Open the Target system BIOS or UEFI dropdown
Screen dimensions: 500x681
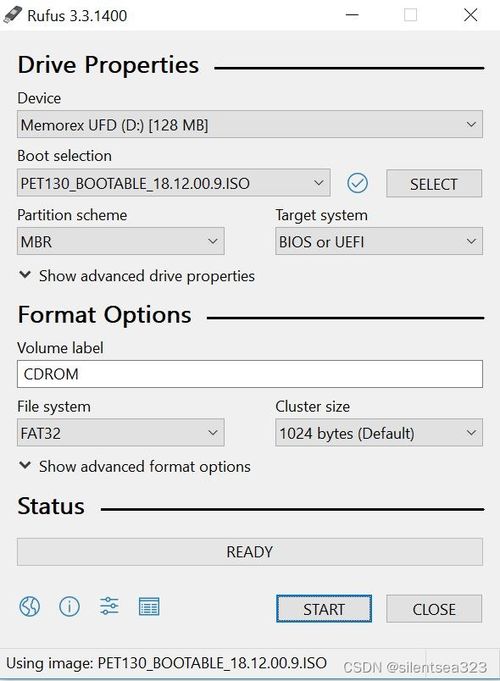[379, 241]
